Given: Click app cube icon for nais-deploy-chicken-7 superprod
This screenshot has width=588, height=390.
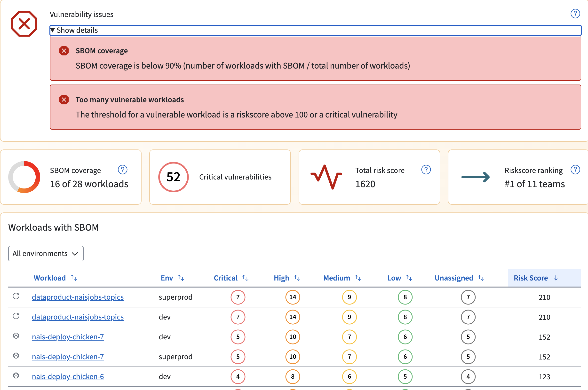Looking at the screenshot, I should [16, 356].
